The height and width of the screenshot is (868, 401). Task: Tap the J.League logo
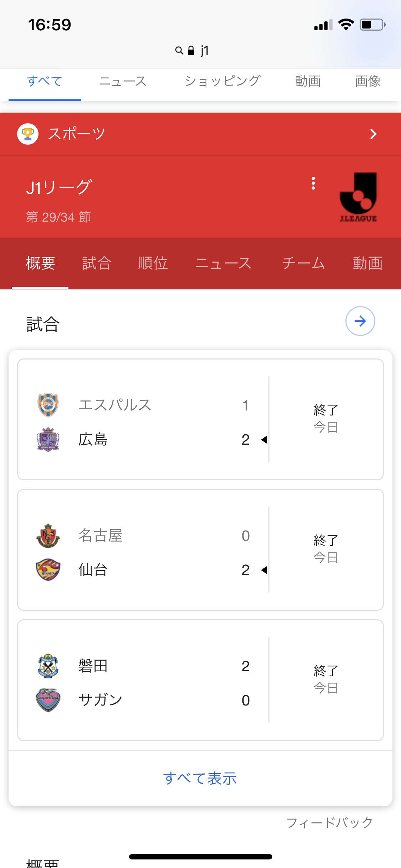(358, 197)
